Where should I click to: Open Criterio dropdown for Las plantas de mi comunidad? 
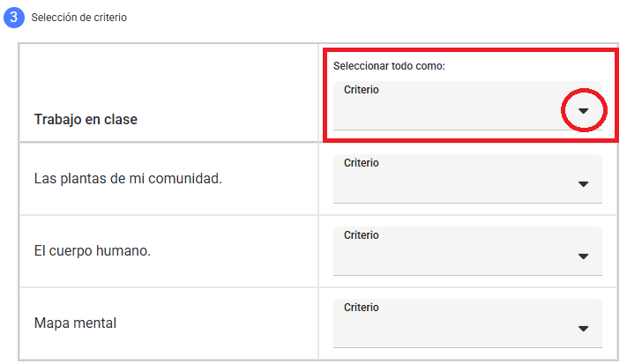467,179
